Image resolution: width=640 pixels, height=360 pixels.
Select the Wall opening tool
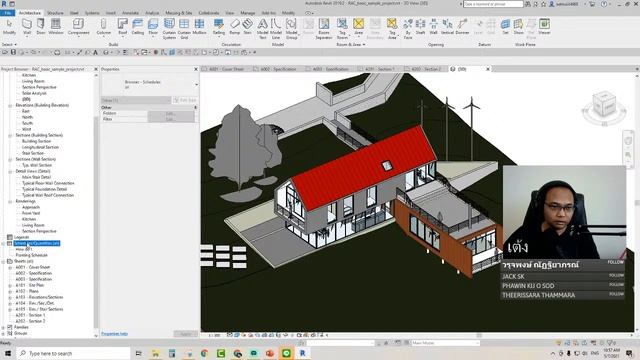433,27
